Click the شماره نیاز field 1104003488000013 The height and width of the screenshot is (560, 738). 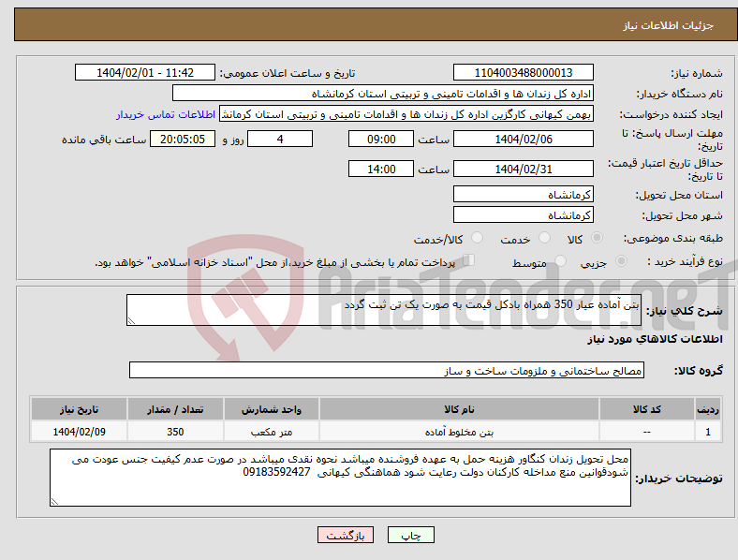click(523, 72)
